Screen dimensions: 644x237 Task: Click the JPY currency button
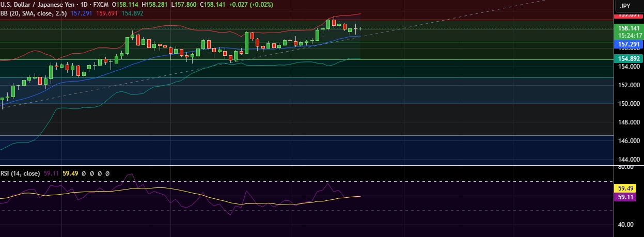pyautogui.click(x=625, y=6)
